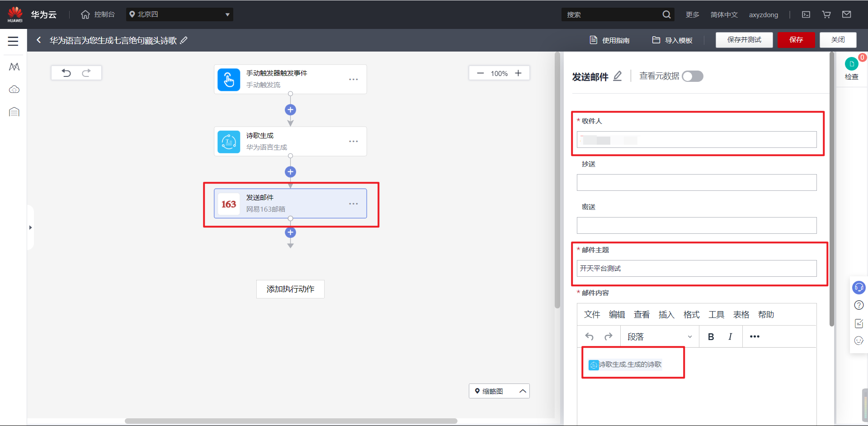Open the axyzdong account menu
The width and height of the screenshot is (868, 426).
click(764, 14)
